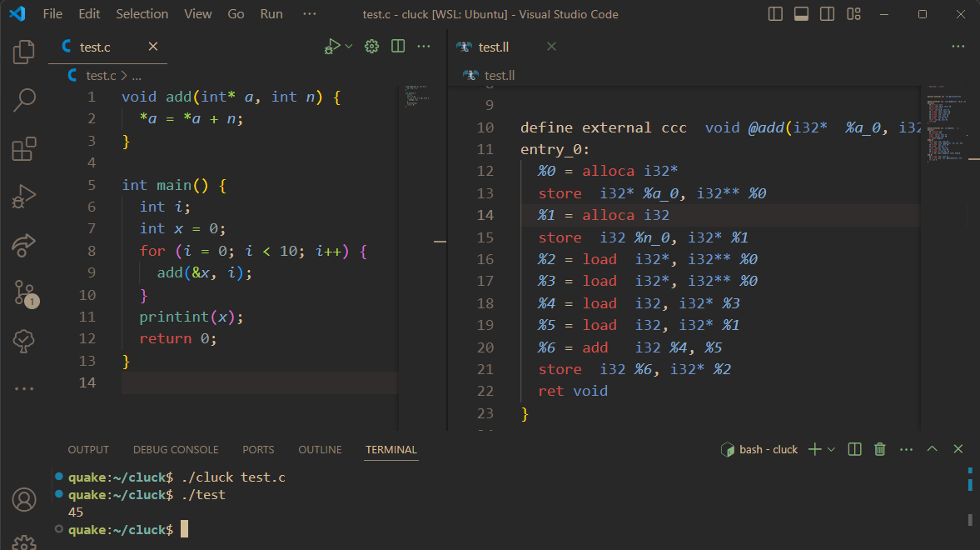
Task: Open the View menu
Action: pyautogui.click(x=197, y=14)
